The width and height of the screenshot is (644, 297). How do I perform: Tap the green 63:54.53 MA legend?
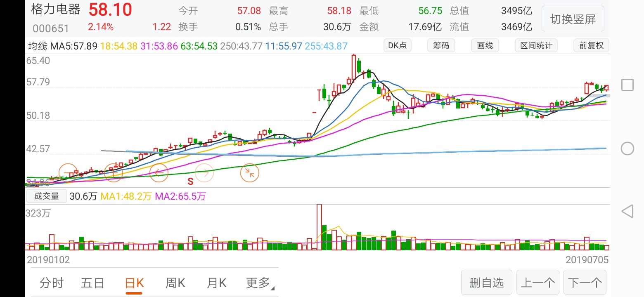(x=199, y=46)
